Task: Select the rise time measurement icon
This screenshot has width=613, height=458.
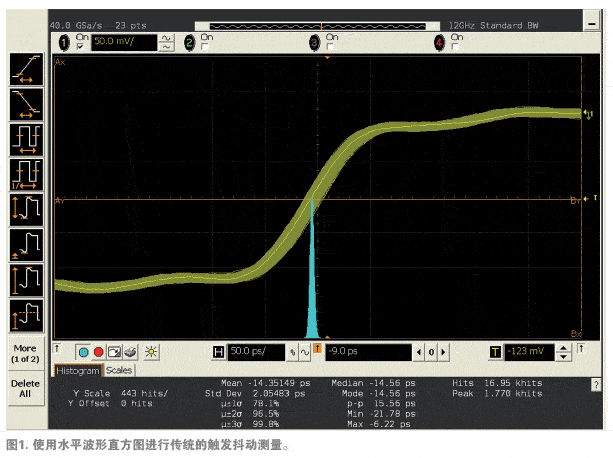Action: 25,66
